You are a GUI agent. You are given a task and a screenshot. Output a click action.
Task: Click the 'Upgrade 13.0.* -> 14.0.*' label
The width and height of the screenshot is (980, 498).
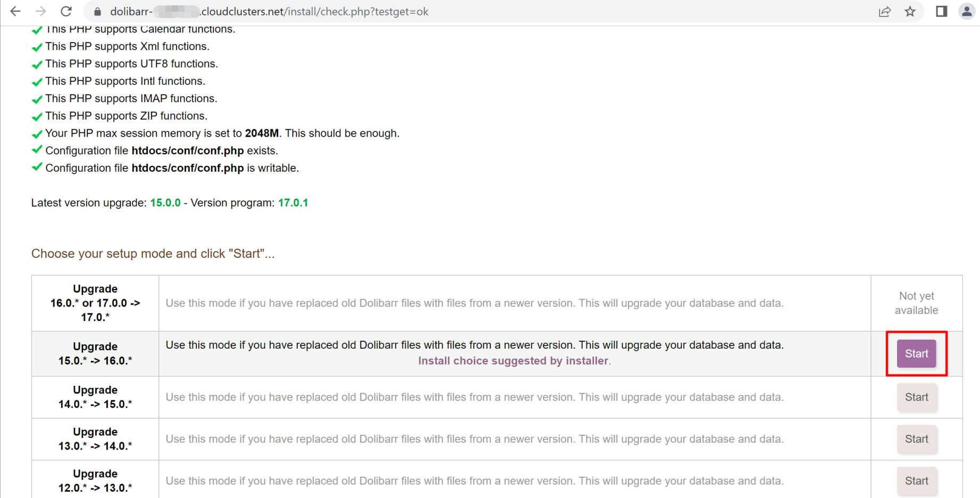pyautogui.click(x=95, y=439)
